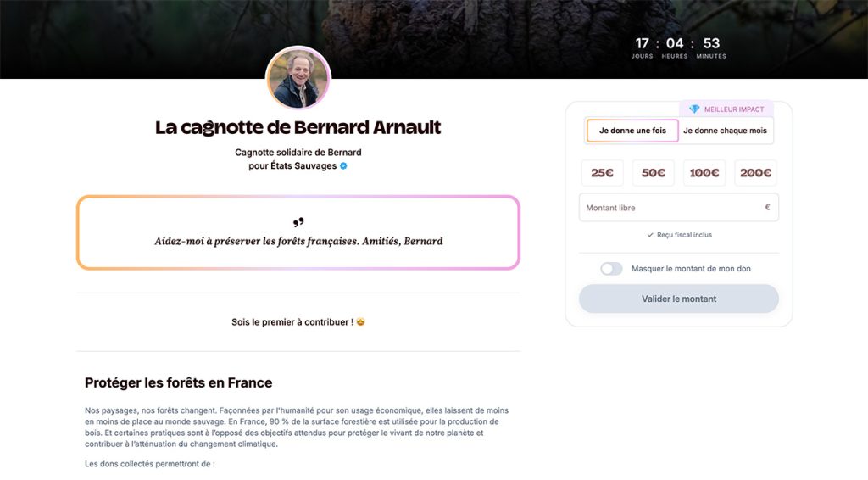Image resolution: width=868 pixels, height=480 pixels.
Task: Open the États Sauvages organization link
Action: [303, 166]
